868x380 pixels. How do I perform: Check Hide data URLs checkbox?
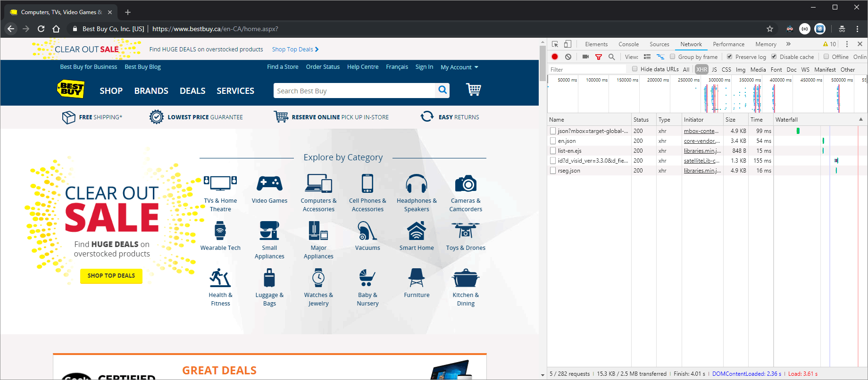635,69
